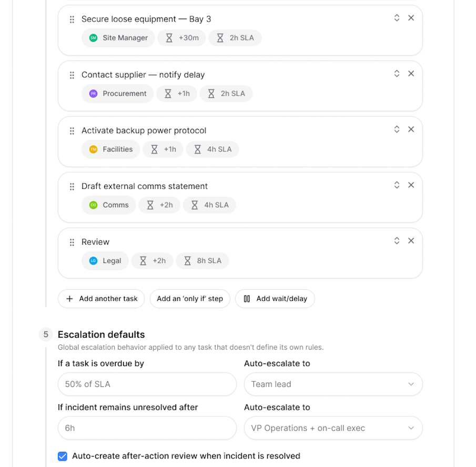Expand VP Operations + on-call exec dropdown
Image resolution: width=476 pixels, height=467 pixels.
[x=333, y=428]
